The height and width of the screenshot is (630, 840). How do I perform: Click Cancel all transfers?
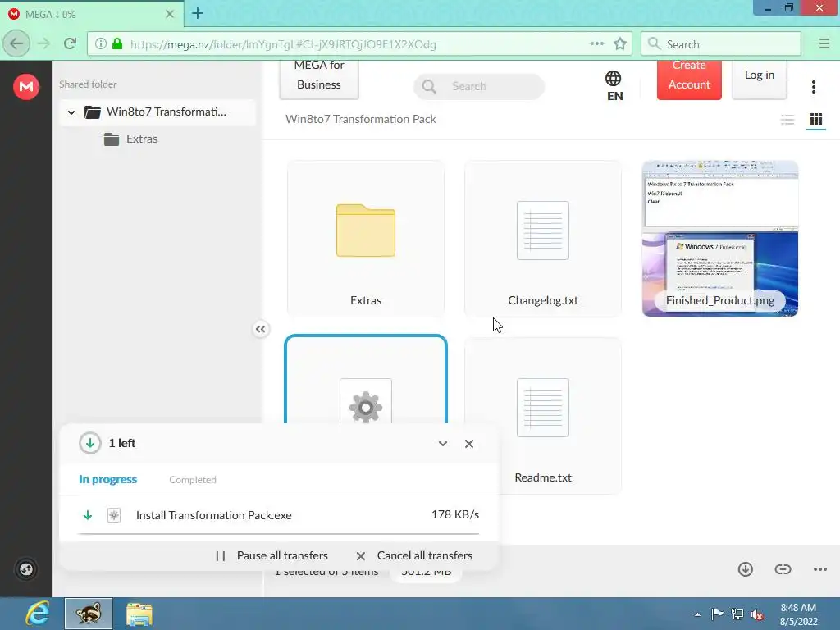click(414, 555)
